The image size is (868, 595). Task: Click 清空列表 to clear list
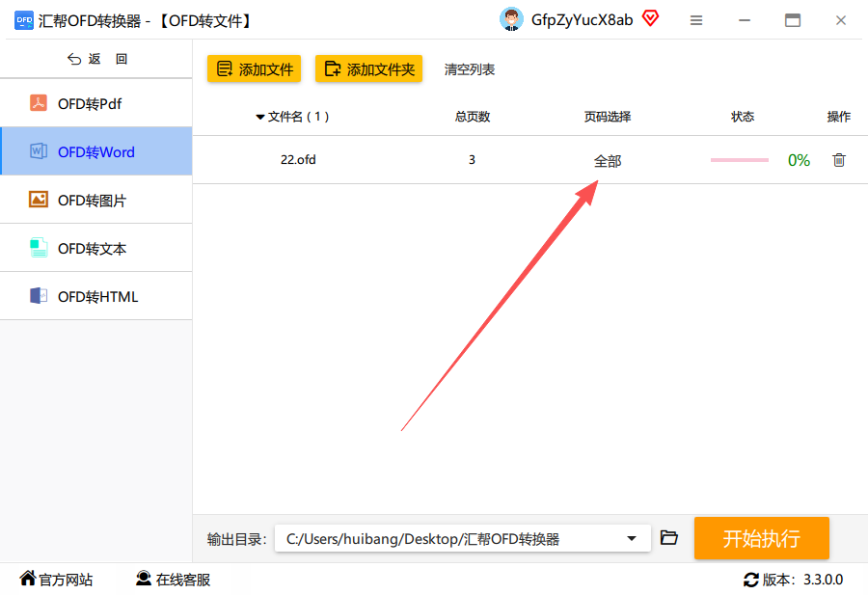click(470, 69)
